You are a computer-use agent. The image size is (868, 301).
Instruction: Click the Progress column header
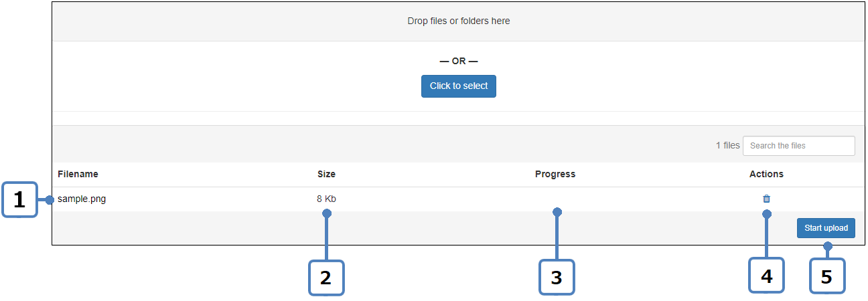tap(555, 174)
